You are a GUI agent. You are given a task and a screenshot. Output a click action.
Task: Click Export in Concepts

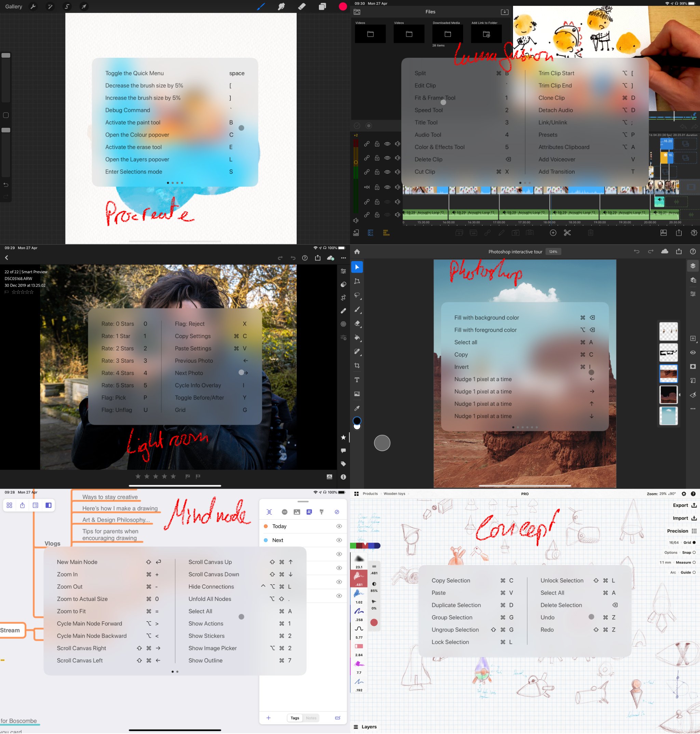click(685, 505)
